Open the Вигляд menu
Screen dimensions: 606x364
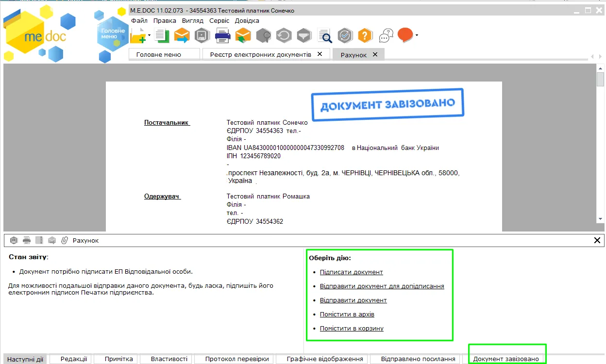click(x=193, y=21)
